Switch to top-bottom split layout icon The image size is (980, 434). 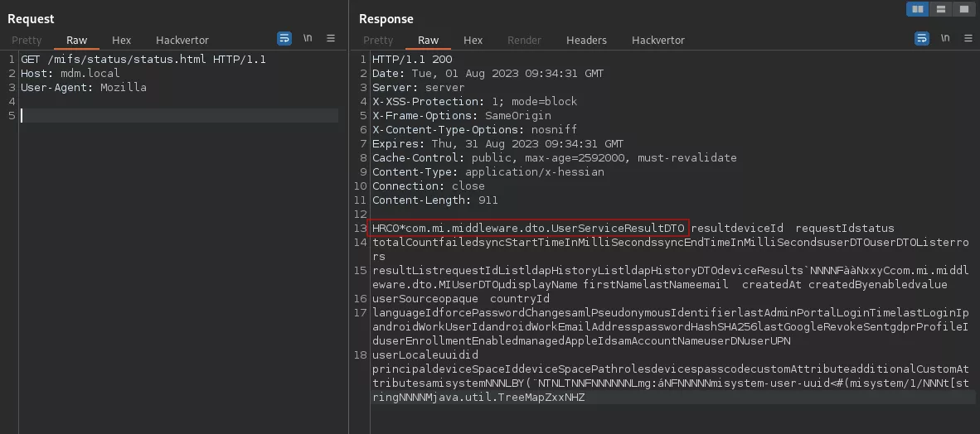tap(940, 9)
